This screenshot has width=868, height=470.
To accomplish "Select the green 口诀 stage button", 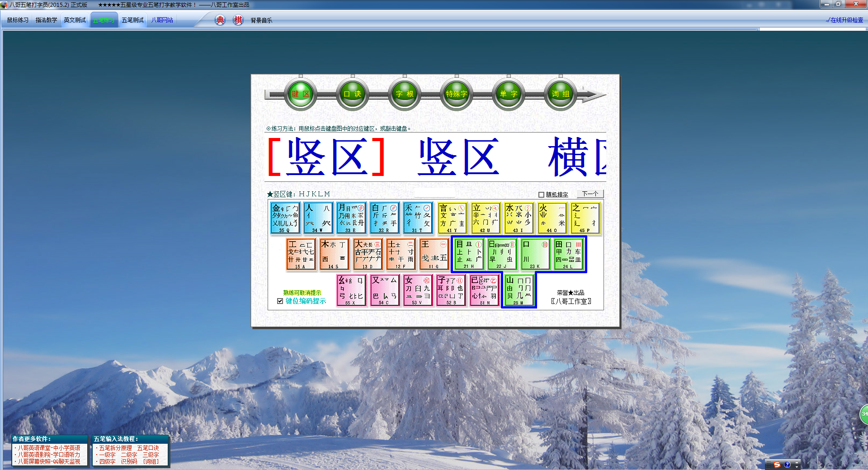I will click(x=352, y=94).
